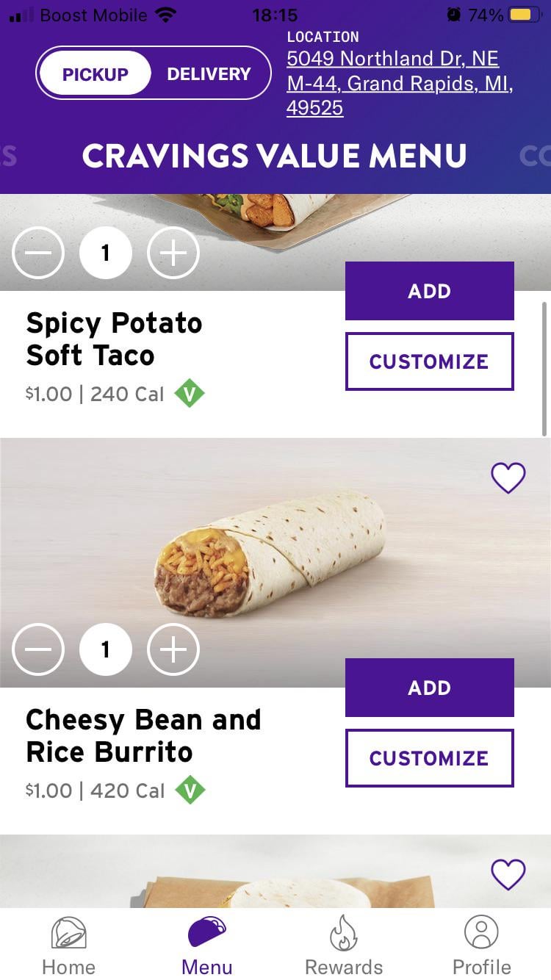Image resolution: width=551 pixels, height=980 pixels.
Task: Open the Rewards flame icon
Action: coord(343,934)
